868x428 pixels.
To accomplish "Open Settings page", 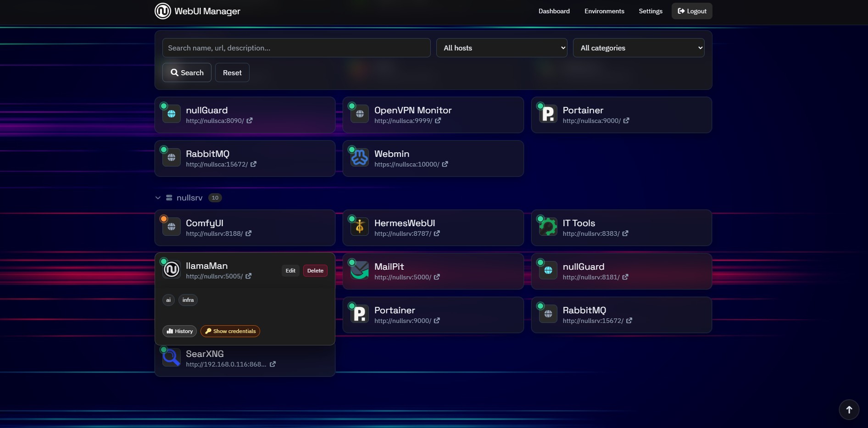I will click(651, 11).
